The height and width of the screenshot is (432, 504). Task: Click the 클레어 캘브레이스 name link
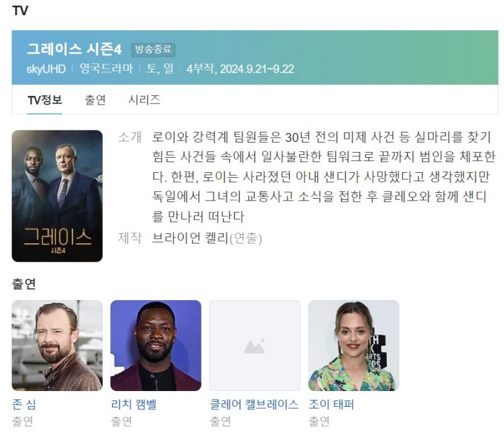pyautogui.click(x=254, y=404)
